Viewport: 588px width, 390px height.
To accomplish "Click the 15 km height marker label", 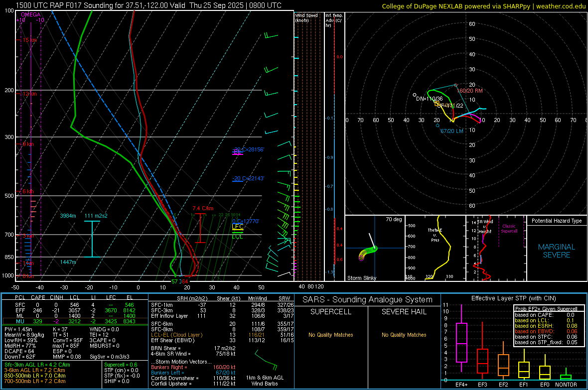I will (29, 40).
